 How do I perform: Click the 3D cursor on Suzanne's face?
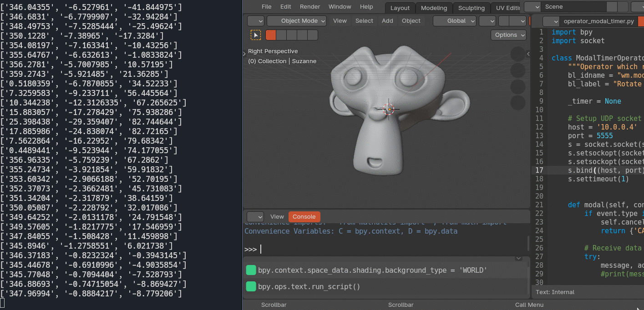tap(388, 109)
